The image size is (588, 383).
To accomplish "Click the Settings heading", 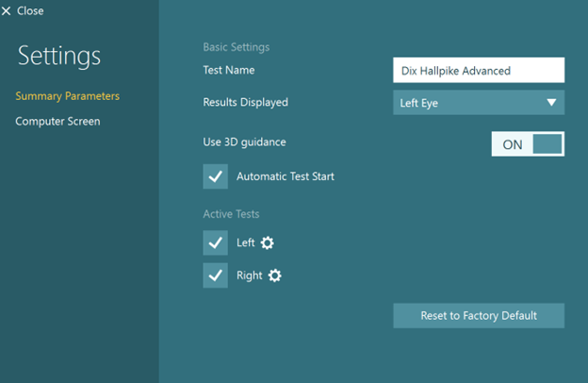I will pyautogui.click(x=59, y=57).
